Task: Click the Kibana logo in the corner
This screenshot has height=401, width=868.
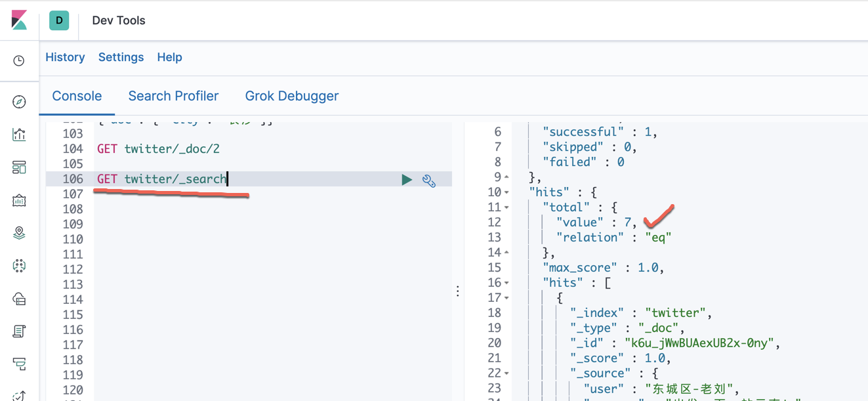Action: pyautogui.click(x=19, y=20)
